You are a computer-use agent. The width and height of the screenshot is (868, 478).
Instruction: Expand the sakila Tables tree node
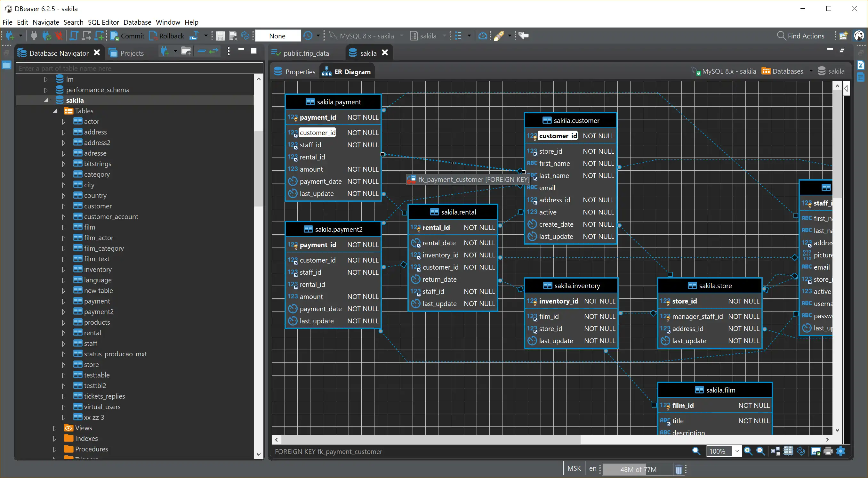(x=53, y=111)
